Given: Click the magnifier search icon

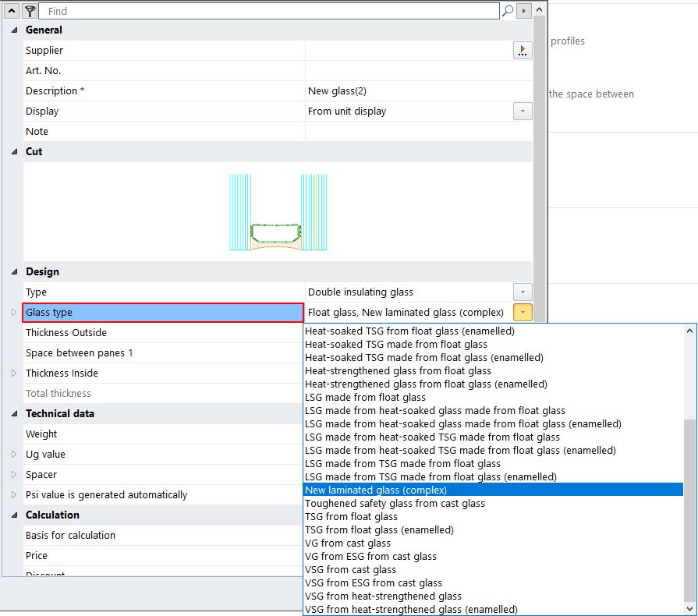Looking at the screenshot, I should (x=508, y=11).
